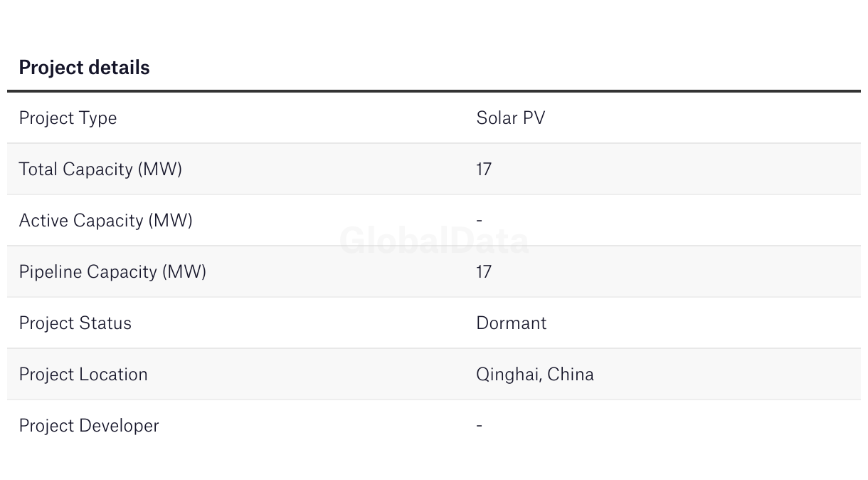Select the Project Type label
The width and height of the screenshot is (868, 480).
(x=68, y=118)
